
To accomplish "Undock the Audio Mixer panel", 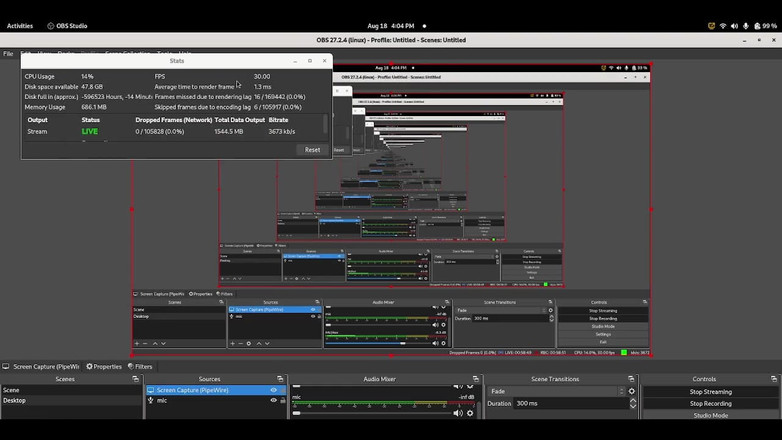I will pyautogui.click(x=475, y=379).
